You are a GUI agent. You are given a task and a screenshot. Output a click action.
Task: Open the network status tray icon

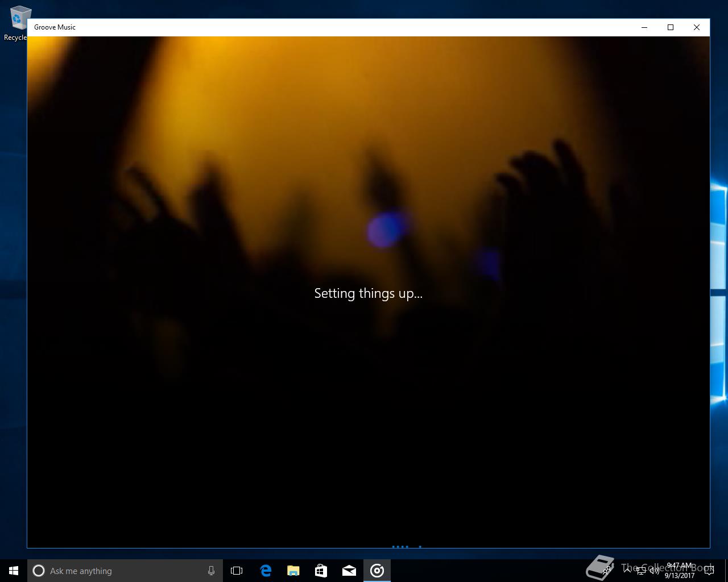pyautogui.click(x=641, y=571)
